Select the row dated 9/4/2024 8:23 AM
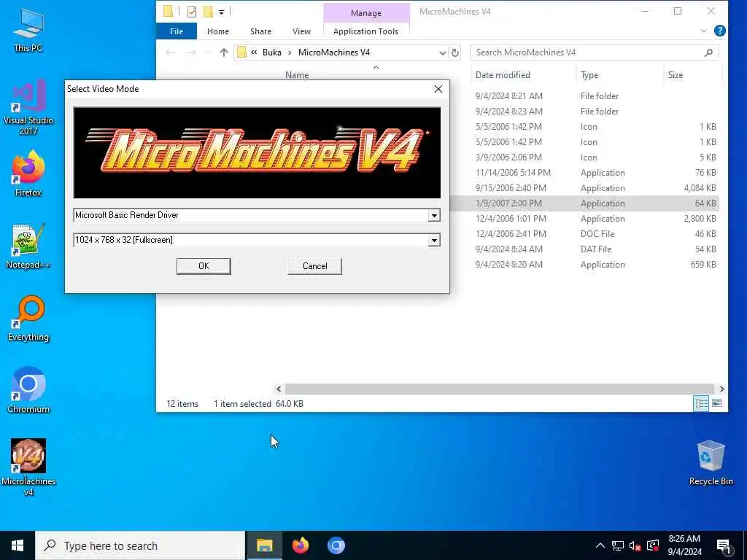The width and height of the screenshot is (747, 560). 584,112
